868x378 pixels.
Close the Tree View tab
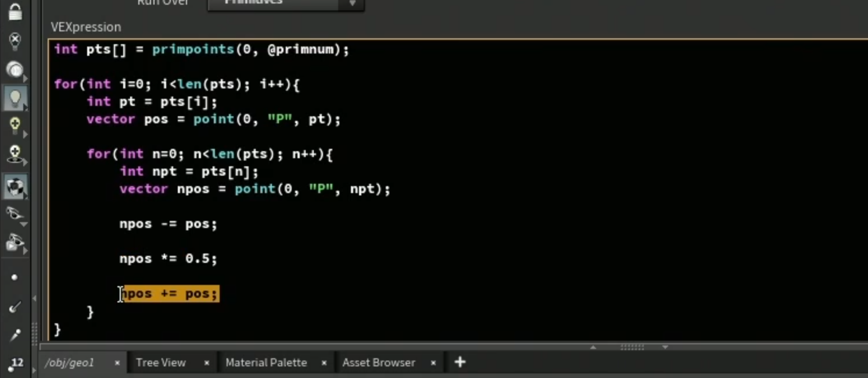[x=206, y=363]
